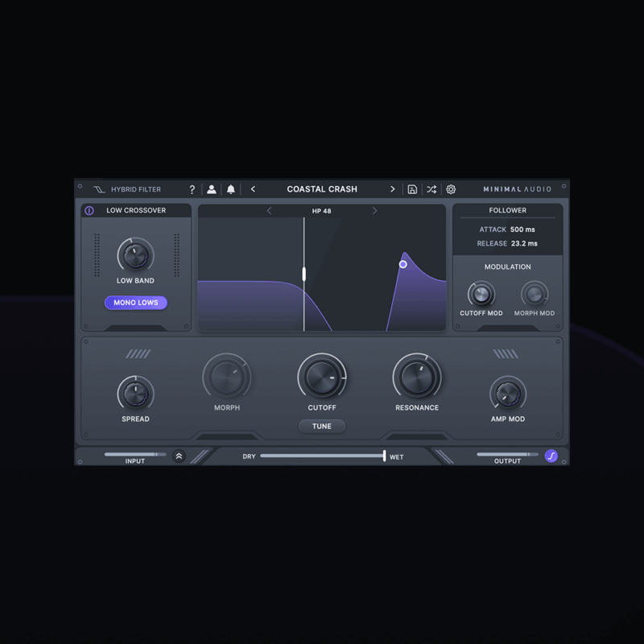Viewport: 644px width, 644px height.
Task: Click the Dry/Wet mix slider handle
Action: click(385, 456)
